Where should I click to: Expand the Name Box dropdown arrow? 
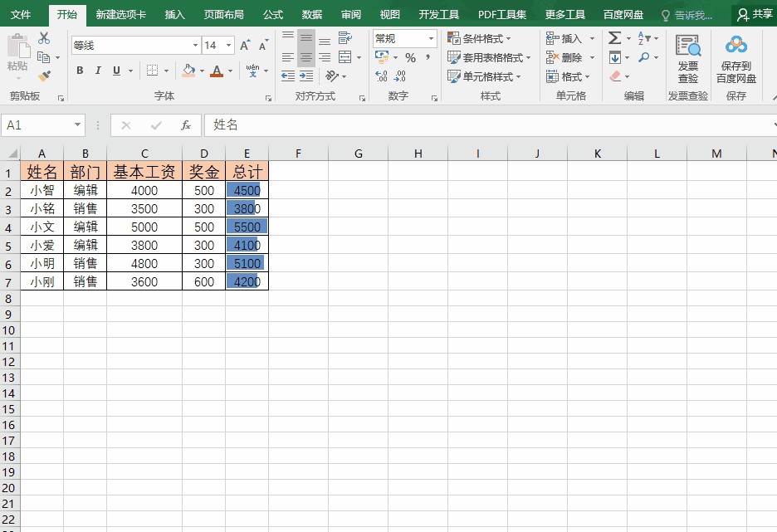coord(77,124)
